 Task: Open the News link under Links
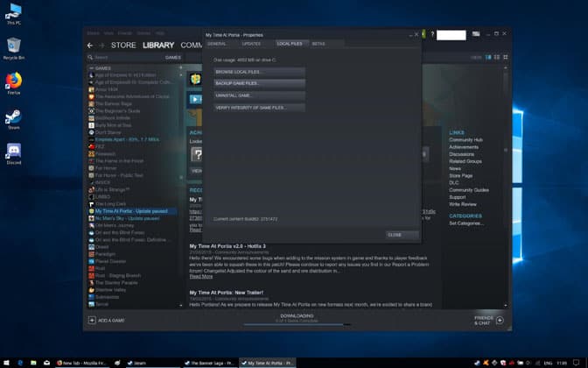tap(455, 168)
